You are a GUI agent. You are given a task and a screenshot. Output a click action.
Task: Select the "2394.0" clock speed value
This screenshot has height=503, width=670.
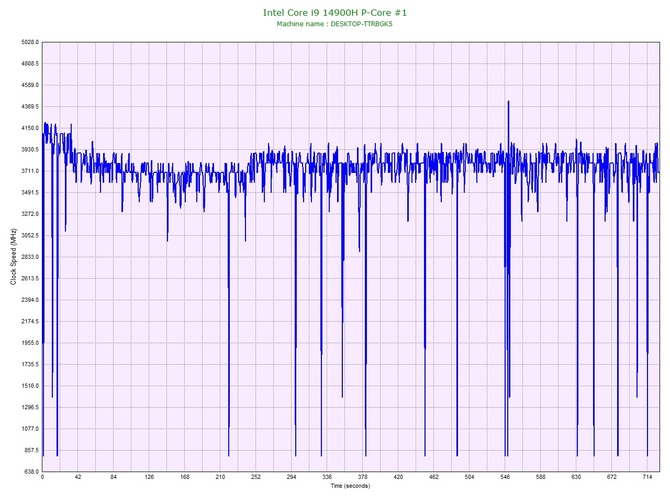click(x=30, y=300)
